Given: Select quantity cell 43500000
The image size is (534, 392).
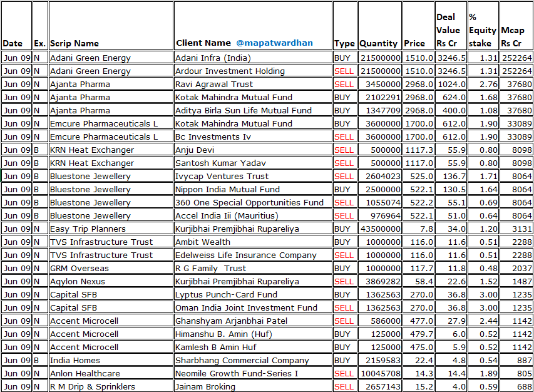Looking at the screenshot, I should pos(380,229).
